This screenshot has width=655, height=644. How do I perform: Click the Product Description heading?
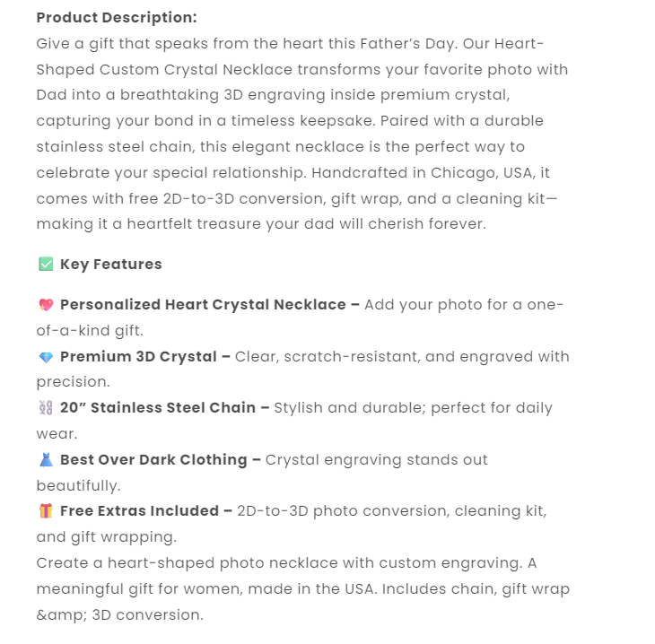[117, 18]
